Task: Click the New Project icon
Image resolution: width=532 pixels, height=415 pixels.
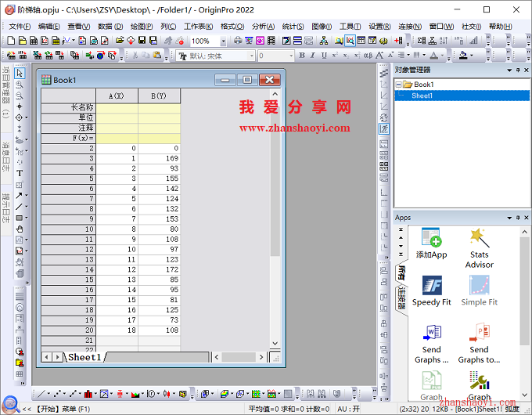Action: pos(11,41)
